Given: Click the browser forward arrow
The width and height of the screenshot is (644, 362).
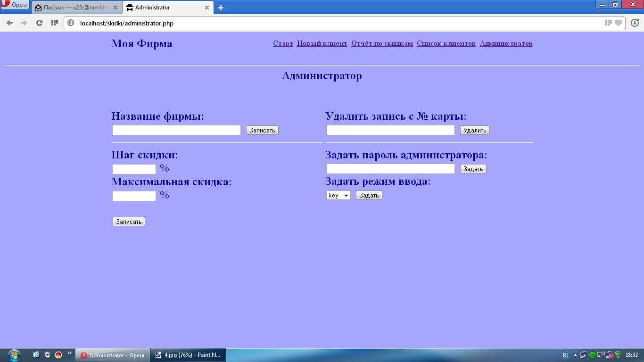Looking at the screenshot, I should click(x=24, y=23).
